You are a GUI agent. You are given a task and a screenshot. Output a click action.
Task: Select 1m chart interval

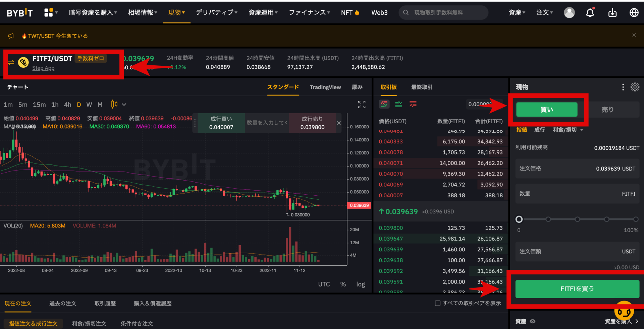[8, 105]
